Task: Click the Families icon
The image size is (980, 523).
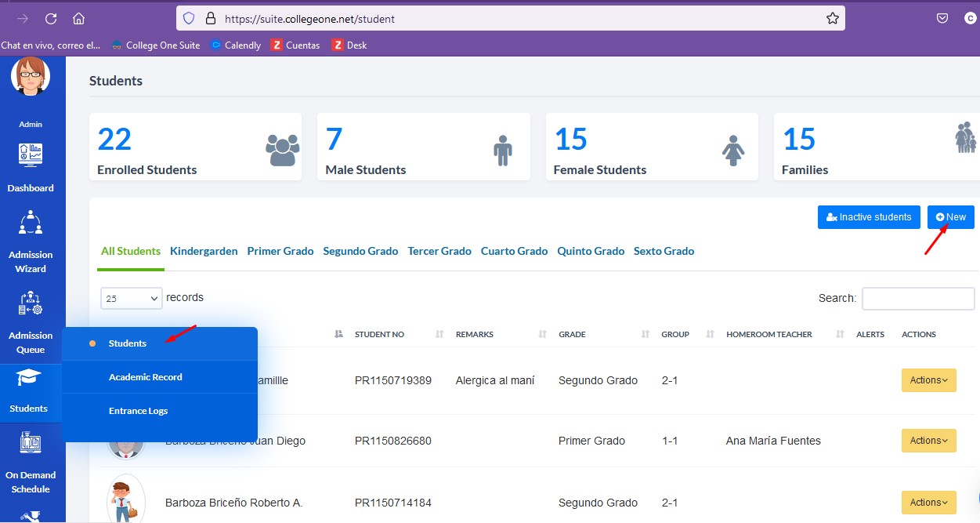Action: click(966, 137)
